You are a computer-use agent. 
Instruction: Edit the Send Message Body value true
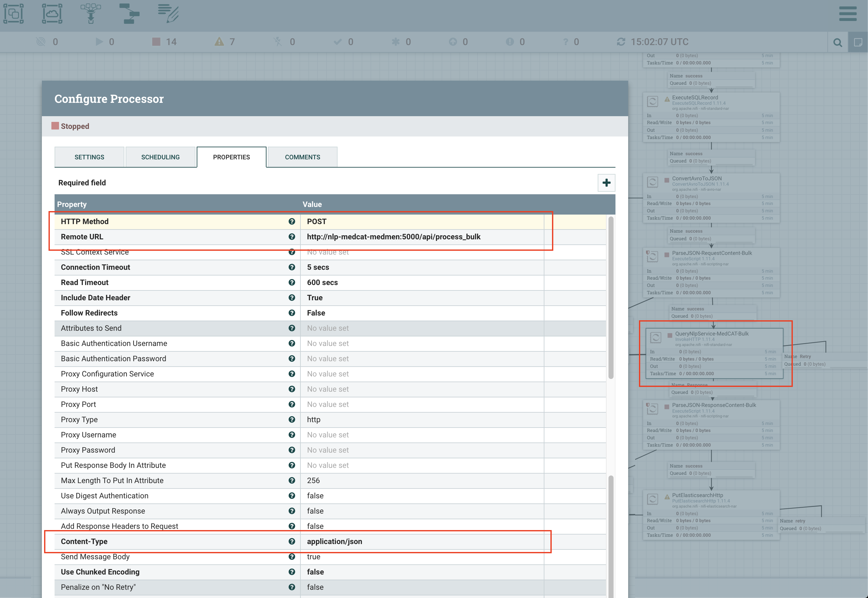pos(422,557)
